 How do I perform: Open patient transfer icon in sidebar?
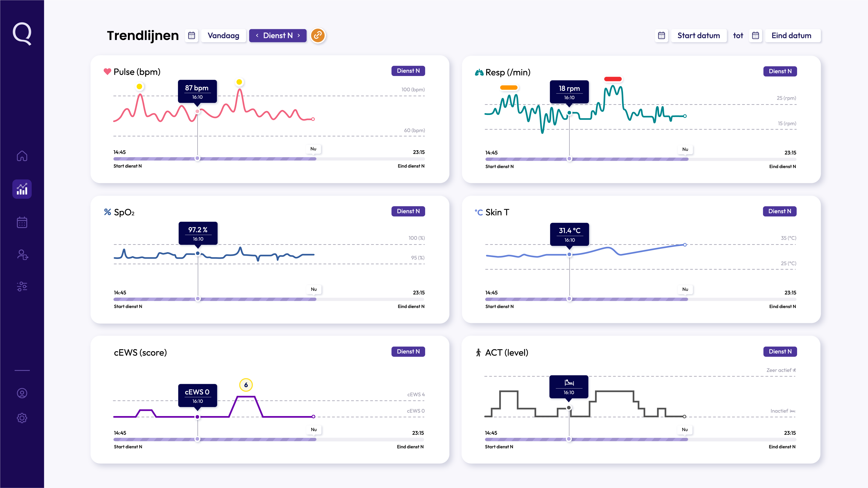pos(22,255)
